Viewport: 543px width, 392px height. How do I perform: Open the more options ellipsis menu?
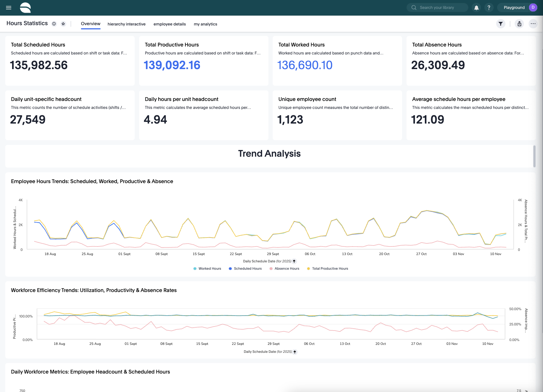point(533,24)
